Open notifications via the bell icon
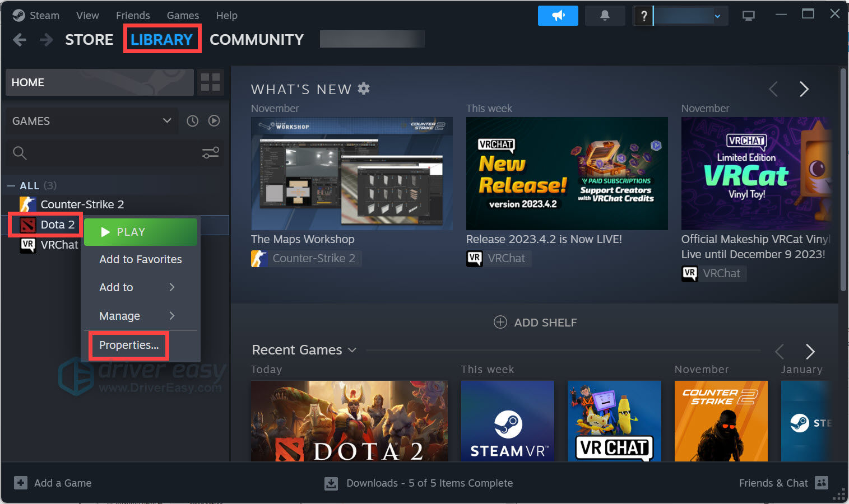This screenshot has height=504, width=849. point(605,15)
